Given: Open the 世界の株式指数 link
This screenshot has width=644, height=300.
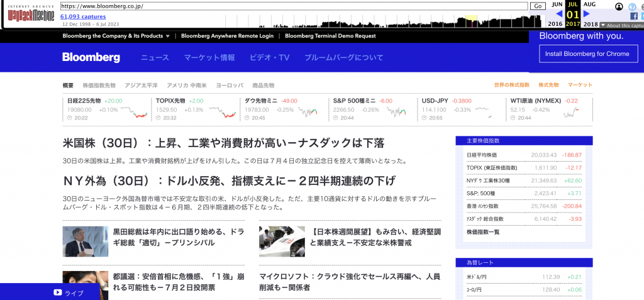Looking at the screenshot, I should click(512, 85).
